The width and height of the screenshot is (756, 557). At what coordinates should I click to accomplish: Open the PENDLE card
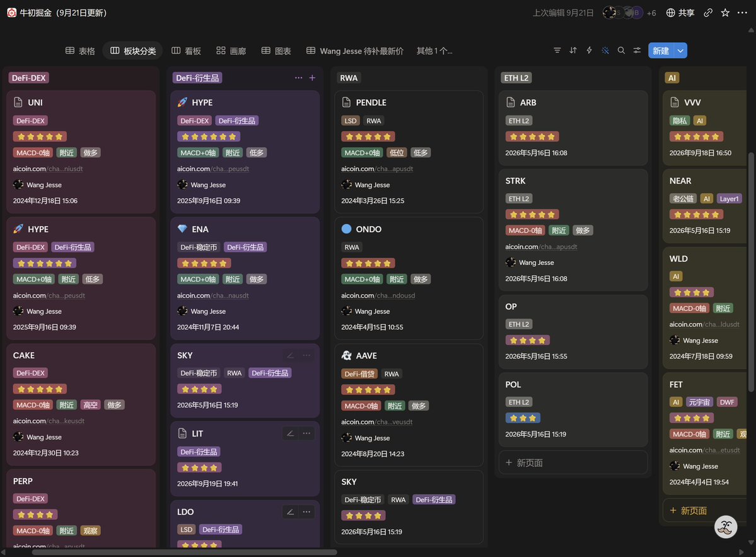point(409,151)
